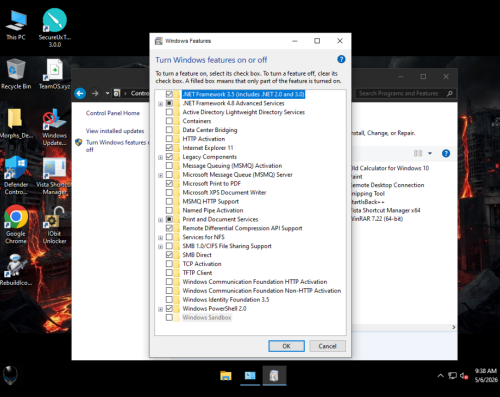Select Windows Features taskbar icon
The width and height of the screenshot is (500, 397).
click(274, 376)
